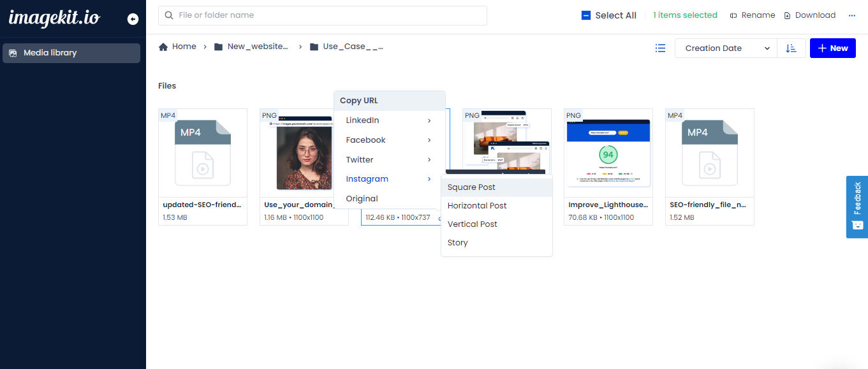868x369 pixels.
Task: Click the search magnifier icon
Action: pyautogui.click(x=169, y=15)
